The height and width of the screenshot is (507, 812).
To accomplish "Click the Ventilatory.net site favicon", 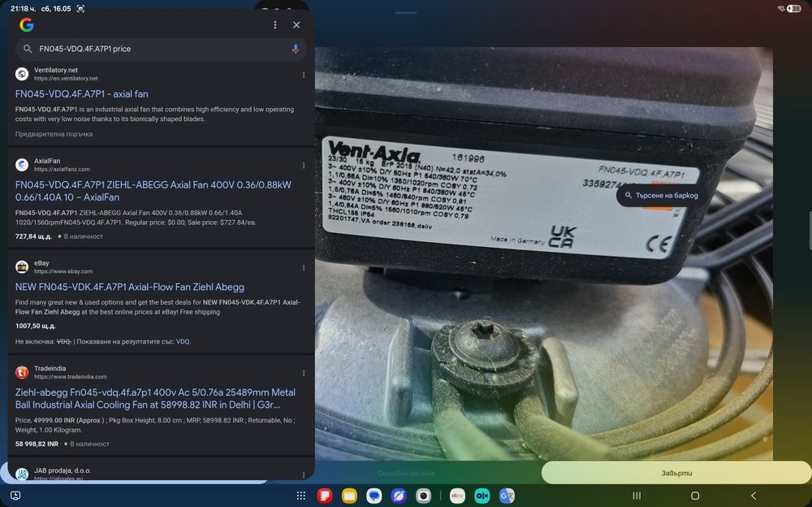I will (22, 74).
